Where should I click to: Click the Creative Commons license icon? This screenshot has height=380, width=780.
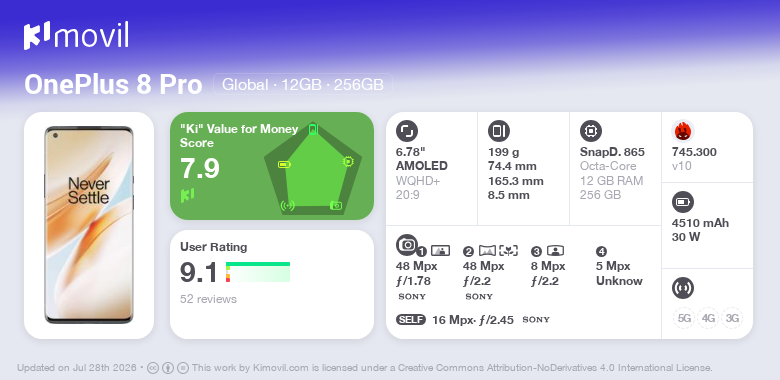(x=153, y=368)
